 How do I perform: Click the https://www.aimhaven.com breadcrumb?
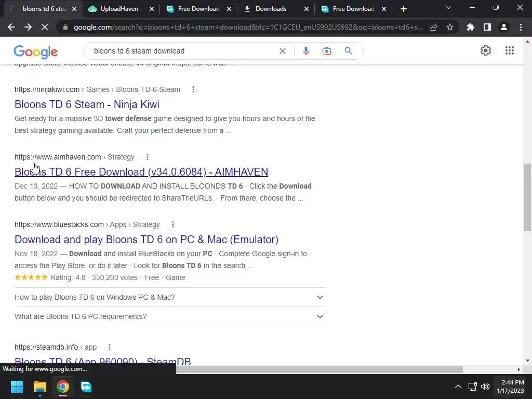[58, 157]
